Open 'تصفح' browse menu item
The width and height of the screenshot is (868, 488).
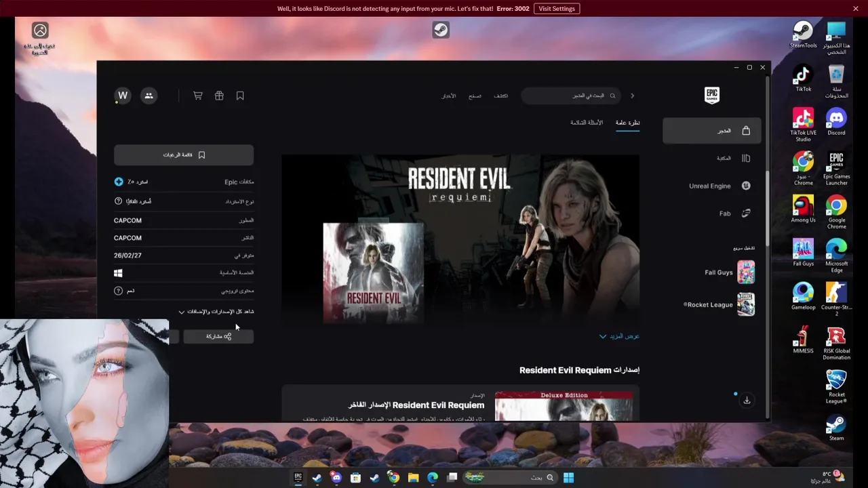(475, 96)
